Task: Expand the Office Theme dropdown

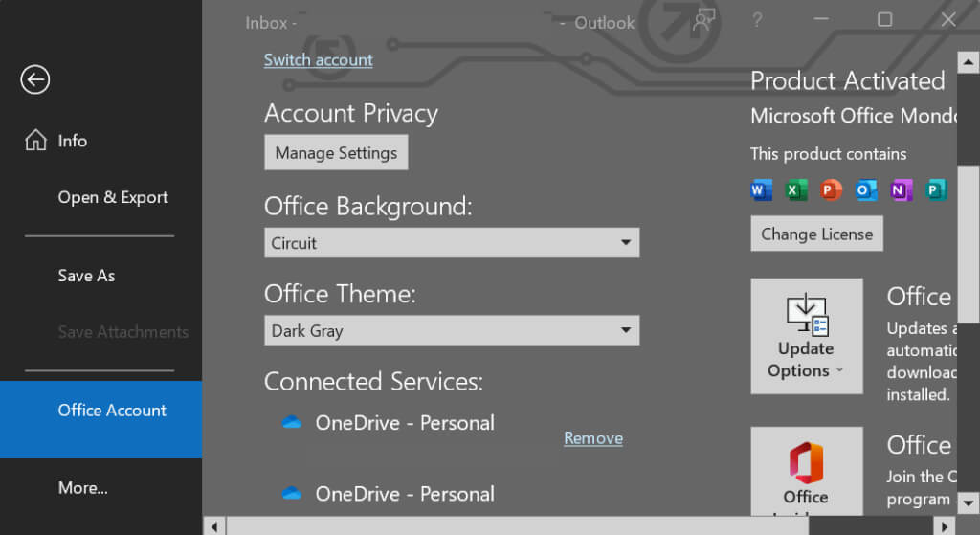Action: (x=452, y=331)
